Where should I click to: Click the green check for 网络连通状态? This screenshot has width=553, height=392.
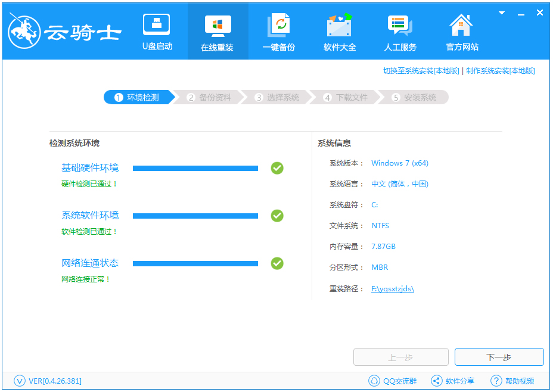277,263
